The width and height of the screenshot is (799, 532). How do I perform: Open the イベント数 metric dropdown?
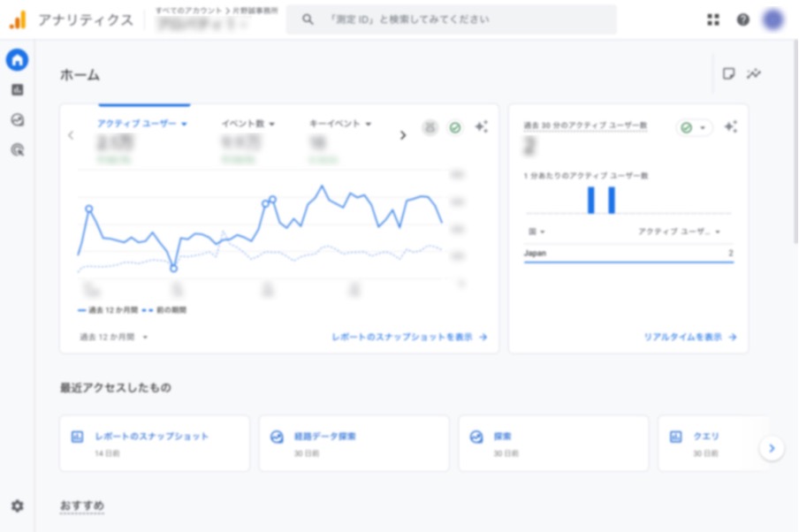pyautogui.click(x=248, y=124)
